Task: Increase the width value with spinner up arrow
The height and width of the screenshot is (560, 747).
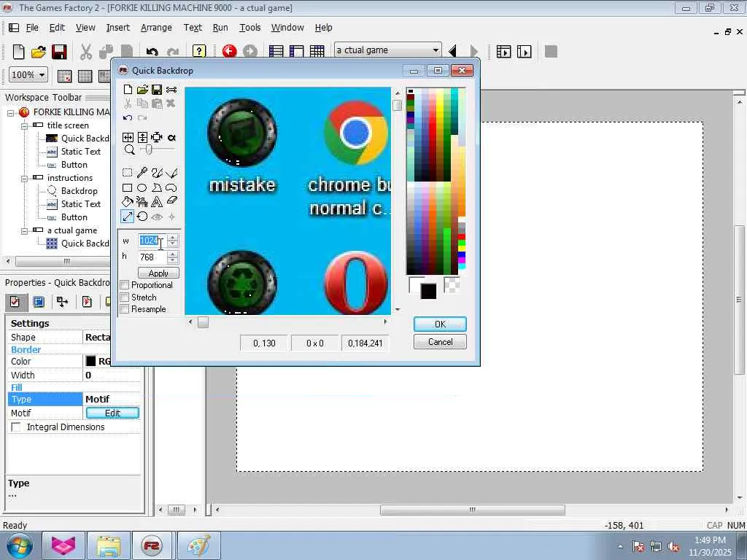Action: 173,237
